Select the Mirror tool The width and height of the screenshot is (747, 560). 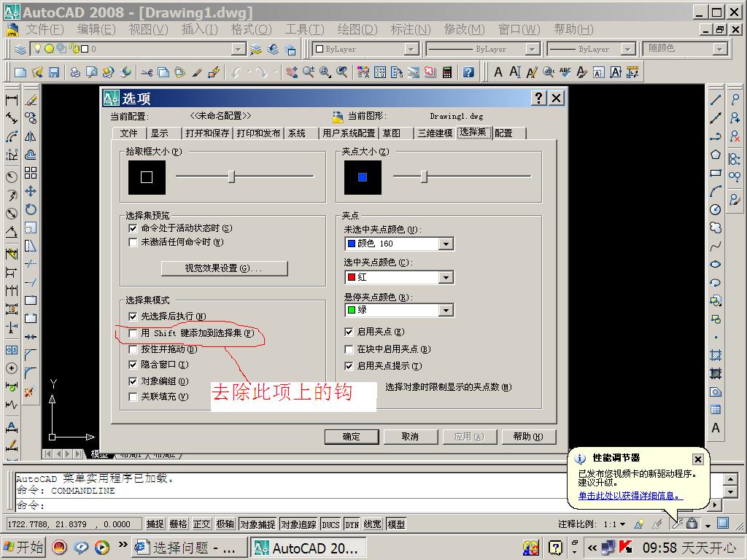click(x=31, y=136)
